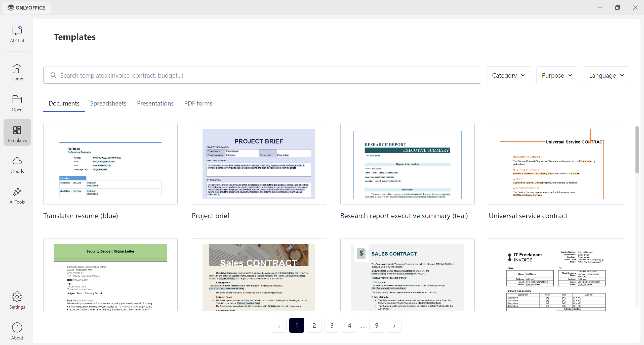Switch to the Documents tab
Image resolution: width=644 pixels, height=345 pixels.
64,103
